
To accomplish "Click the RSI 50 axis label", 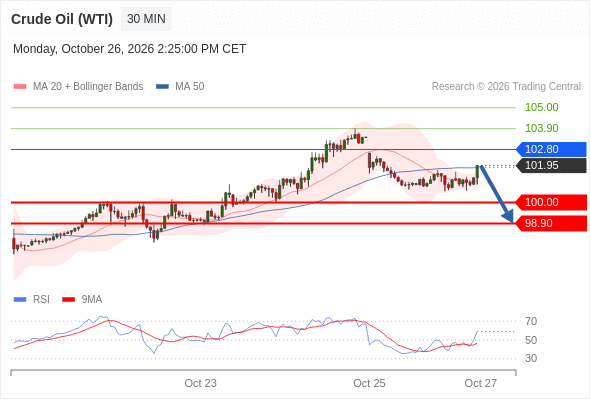I will 531,340.
